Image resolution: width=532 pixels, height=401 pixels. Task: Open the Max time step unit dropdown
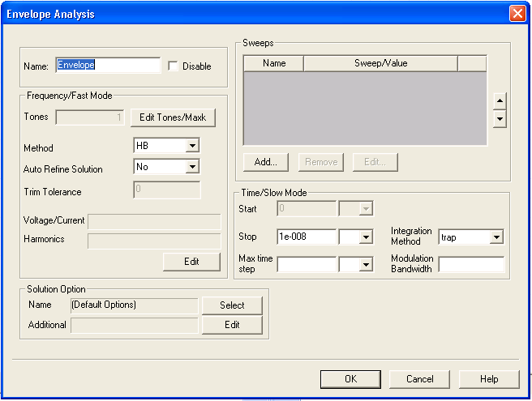click(x=366, y=265)
